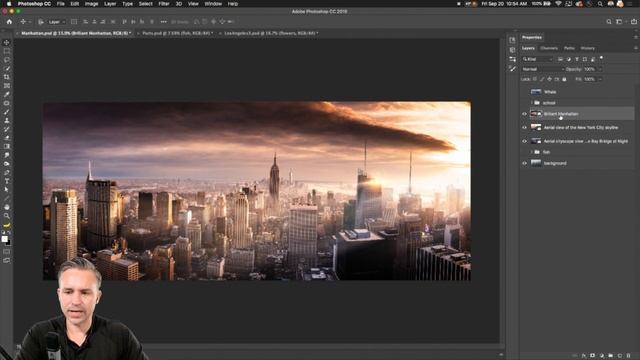640x360 pixels.
Task: Open macOS Spotlight search icon
Action: (600, 4)
